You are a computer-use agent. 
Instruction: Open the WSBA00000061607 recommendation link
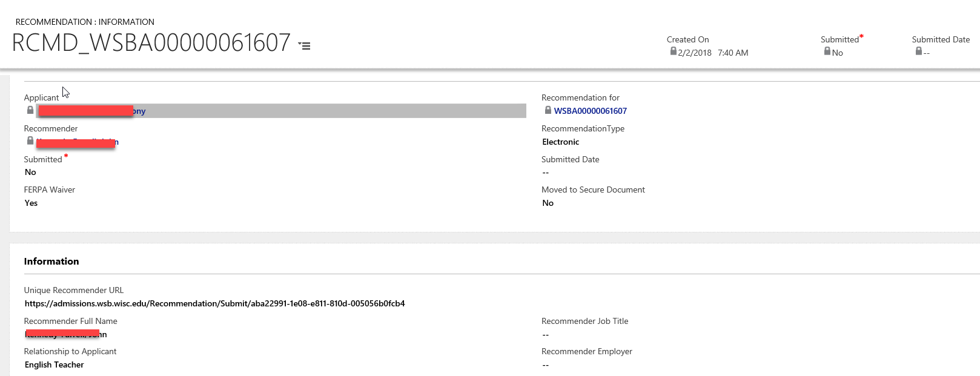click(590, 111)
